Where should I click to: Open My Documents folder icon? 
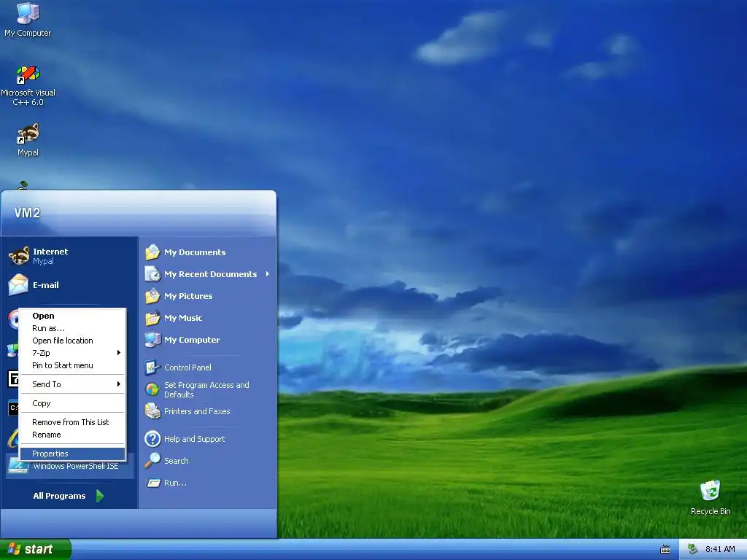pos(152,252)
